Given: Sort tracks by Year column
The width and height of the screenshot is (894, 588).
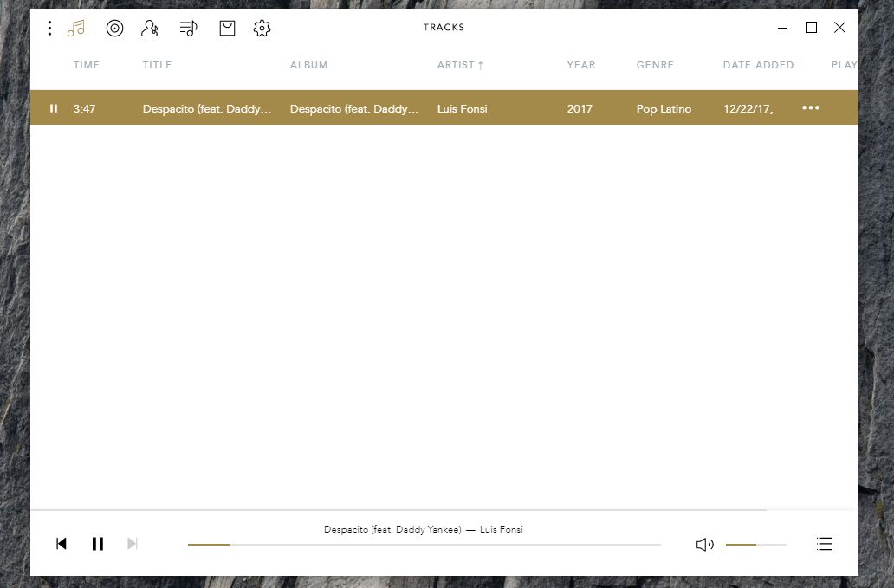Looking at the screenshot, I should tap(581, 65).
